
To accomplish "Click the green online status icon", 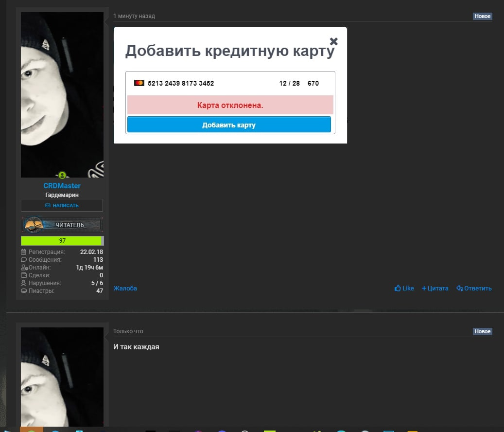I will 62,175.
